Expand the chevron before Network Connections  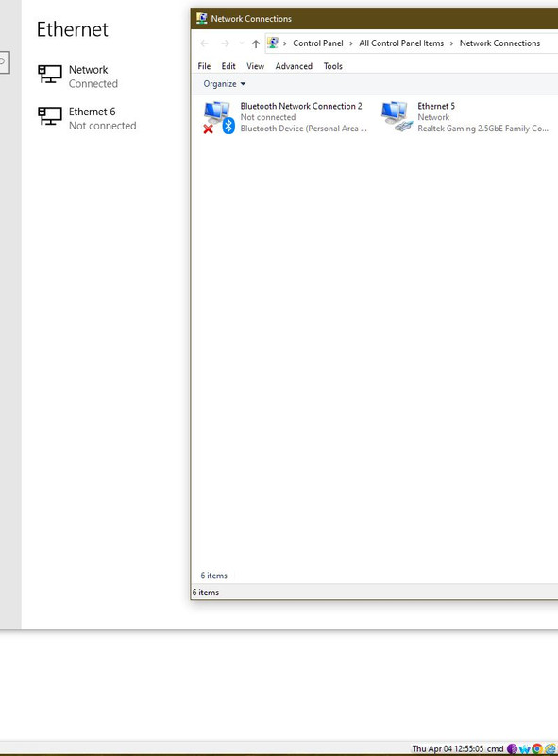click(x=451, y=43)
